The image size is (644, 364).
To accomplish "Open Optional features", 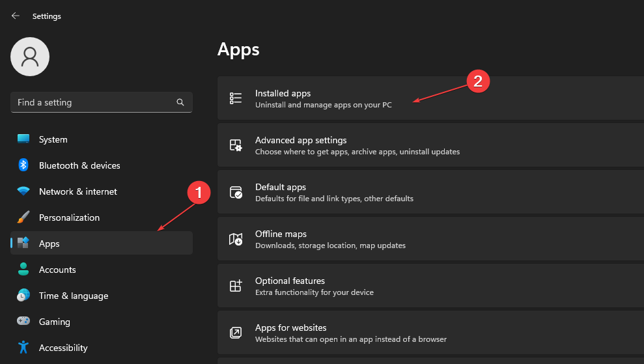I will coord(430,285).
